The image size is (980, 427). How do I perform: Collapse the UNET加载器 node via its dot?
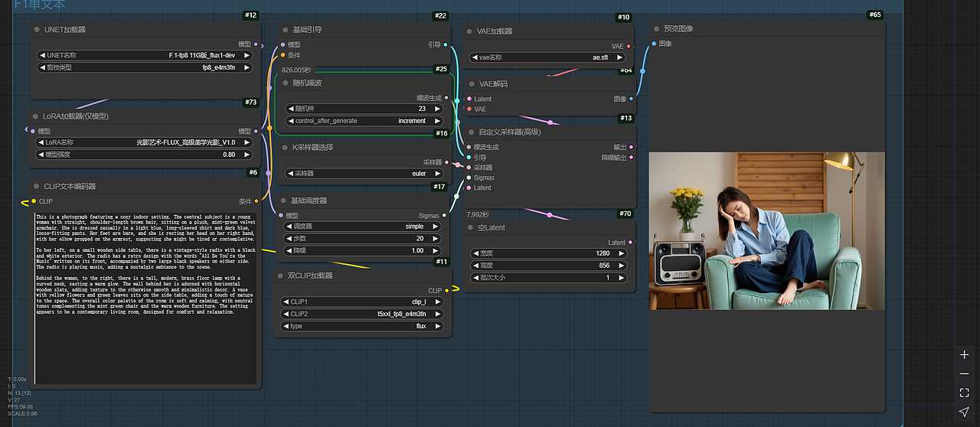(37, 29)
